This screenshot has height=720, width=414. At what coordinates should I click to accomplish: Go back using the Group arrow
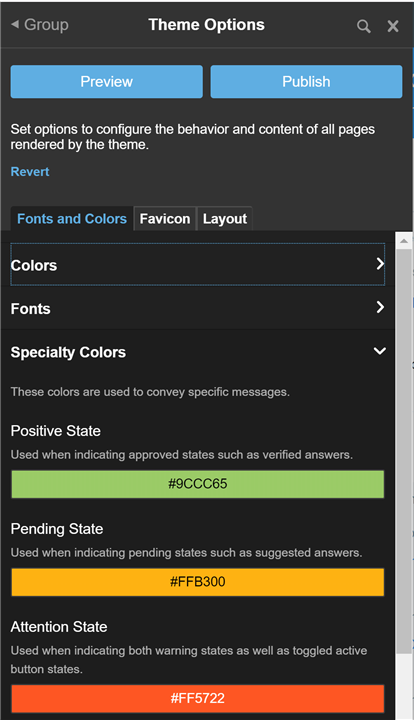pos(40,25)
